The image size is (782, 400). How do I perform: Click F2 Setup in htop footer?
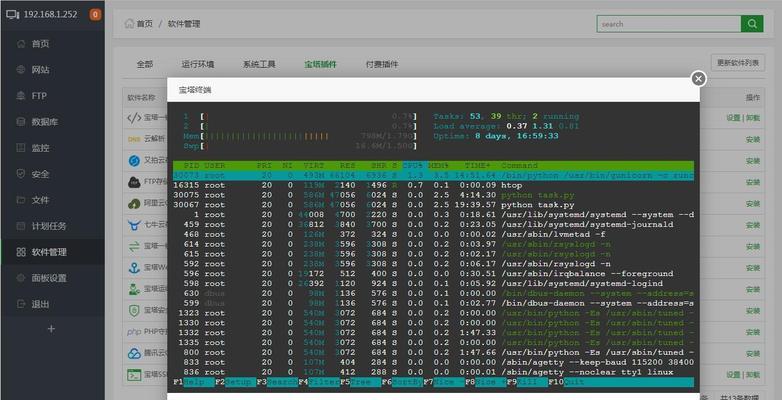click(x=235, y=382)
